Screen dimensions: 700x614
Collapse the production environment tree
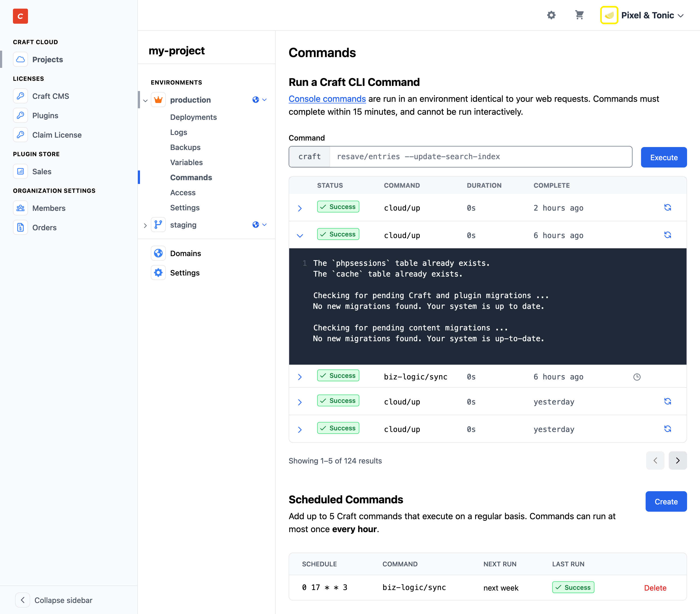point(145,100)
